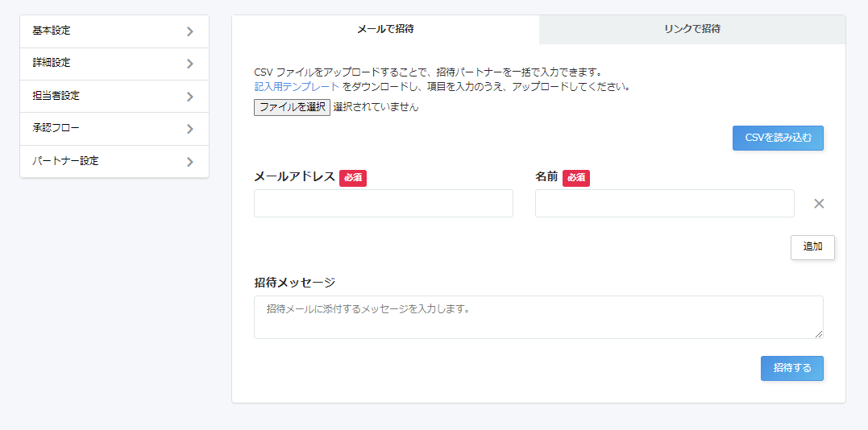Focus the メールアドレス input field
Image resolution: width=868 pixels, height=430 pixels.
[384, 204]
